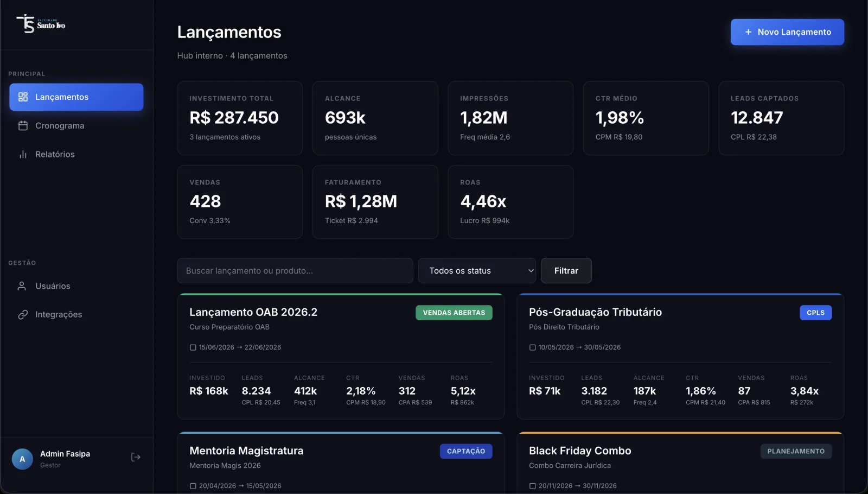Viewport: 868px width, 494px height.
Task: Click calendar icon on Lançamento OAB 2026.2 dates
Action: pyautogui.click(x=193, y=347)
